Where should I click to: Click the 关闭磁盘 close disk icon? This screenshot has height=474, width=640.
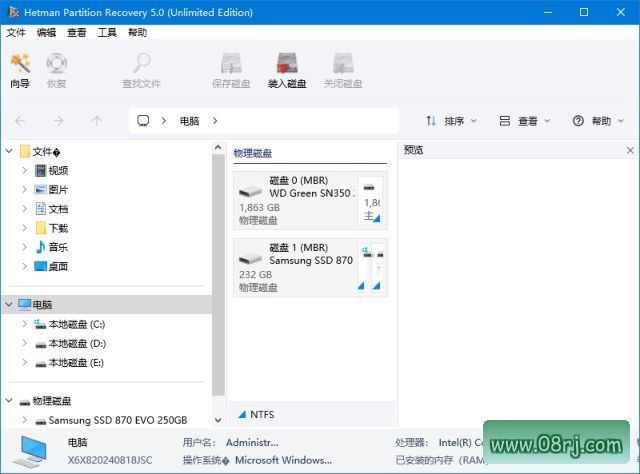pyautogui.click(x=343, y=70)
